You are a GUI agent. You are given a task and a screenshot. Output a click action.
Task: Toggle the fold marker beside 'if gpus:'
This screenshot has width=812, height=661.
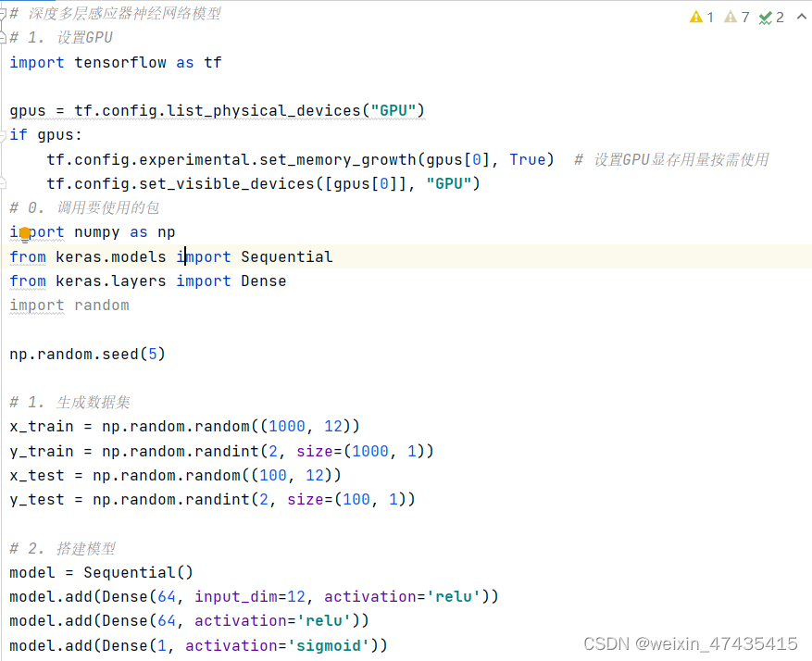(3, 135)
